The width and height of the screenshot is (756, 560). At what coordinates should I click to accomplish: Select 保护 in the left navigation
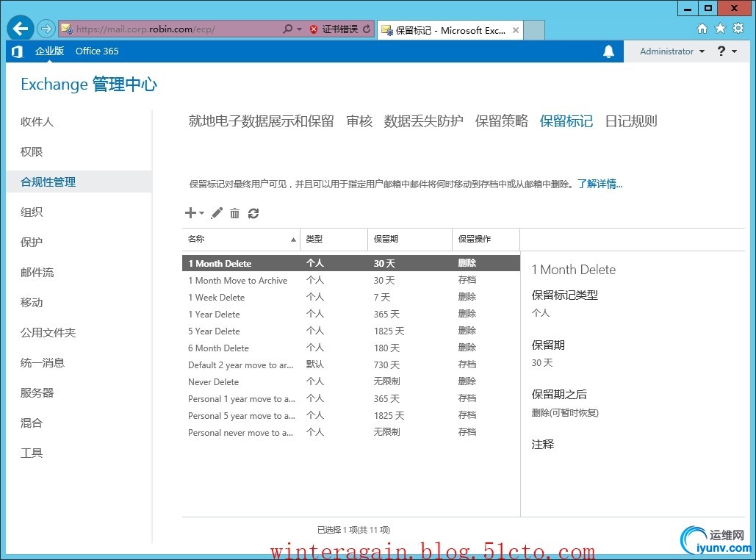coord(32,242)
